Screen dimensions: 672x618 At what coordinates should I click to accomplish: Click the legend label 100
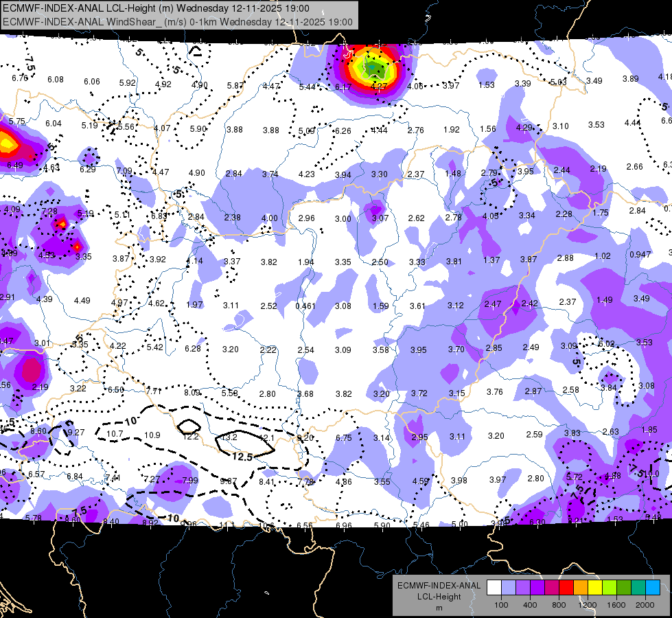501,605
